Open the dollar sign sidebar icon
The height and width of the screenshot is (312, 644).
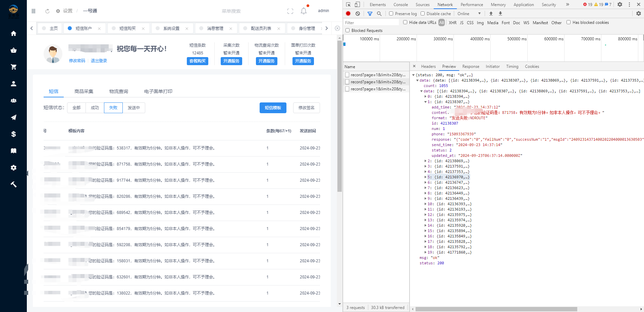click(13, 134)
